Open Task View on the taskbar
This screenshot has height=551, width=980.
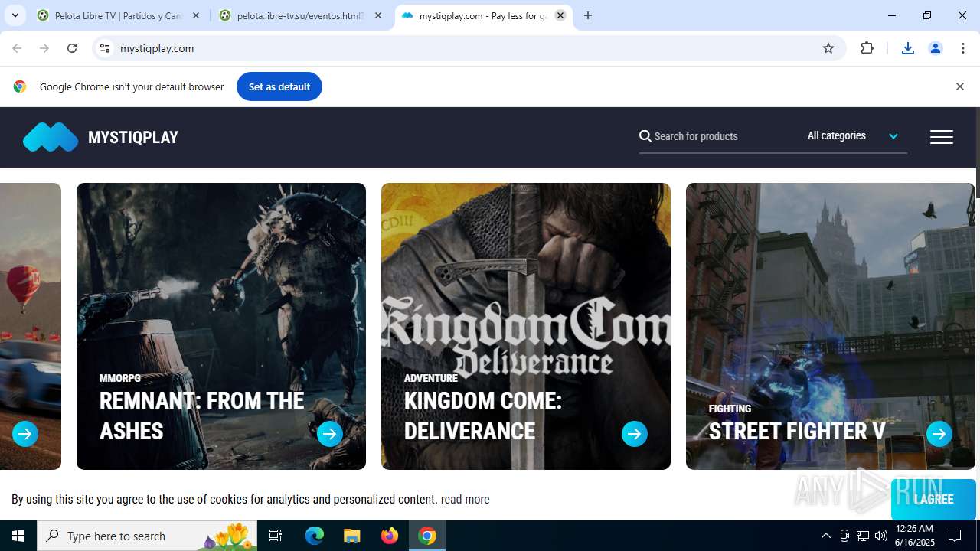coord(276,536)
